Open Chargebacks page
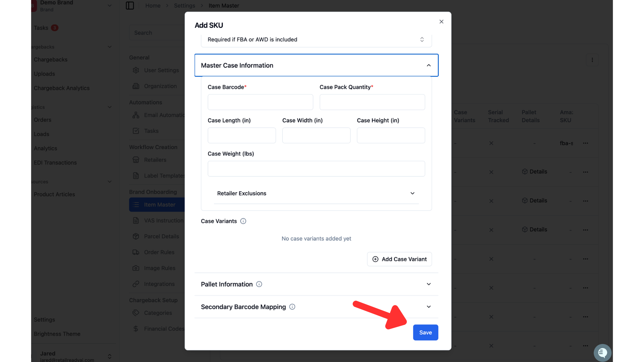Image resolution: width=644 pixels, height=362 pixels. pyautogui.click(x=51, y=60)
